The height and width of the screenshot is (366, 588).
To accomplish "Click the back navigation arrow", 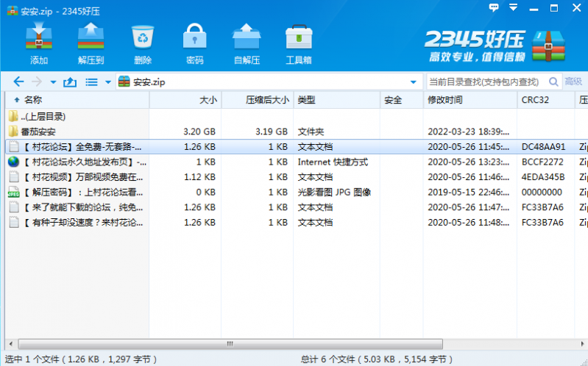I will click(x=18, y=82).
